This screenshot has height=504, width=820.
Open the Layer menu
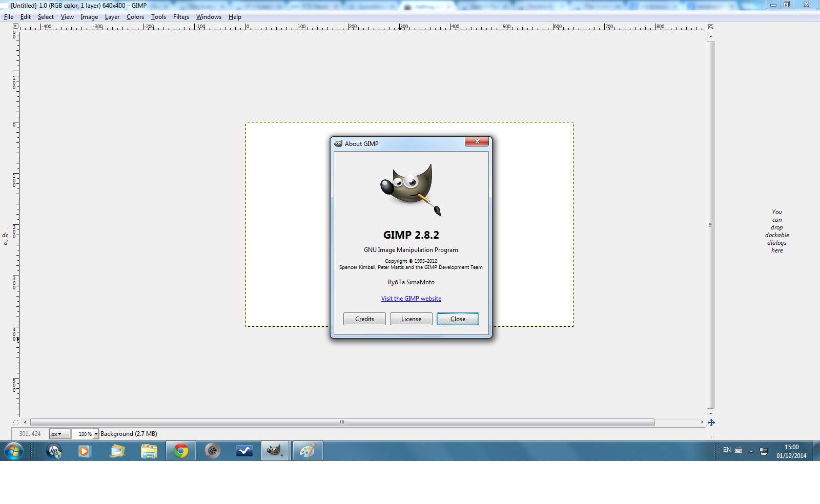pyautogui.click(x=112, y=17)
